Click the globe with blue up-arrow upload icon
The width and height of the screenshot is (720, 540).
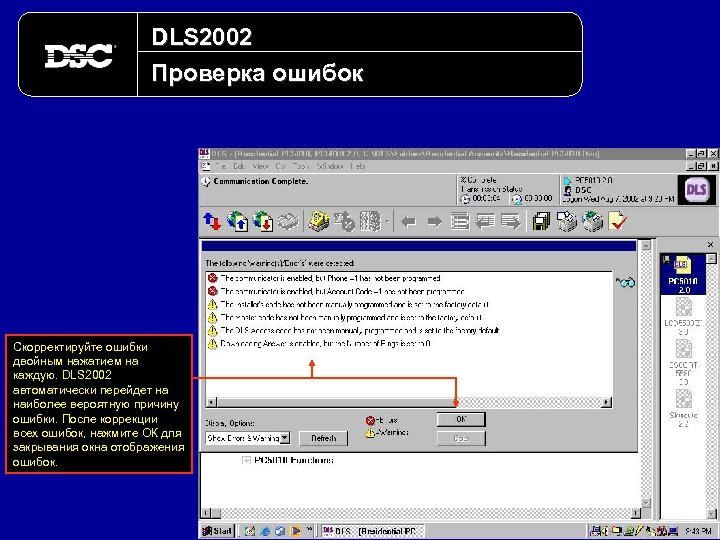tap(237, 221)
